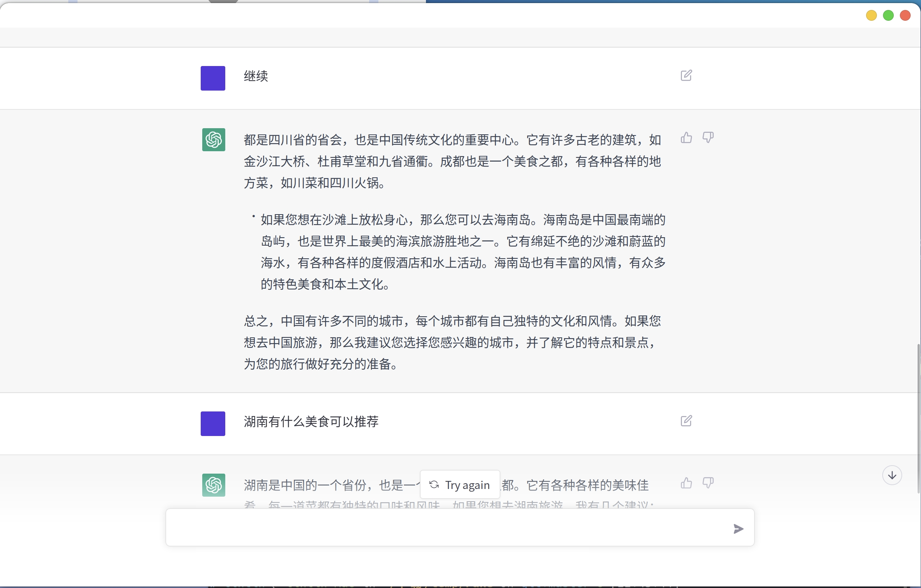Viewport: 921px width, 588px height.
Task: Dislike the Hunan food response
Action: (708, 483)
